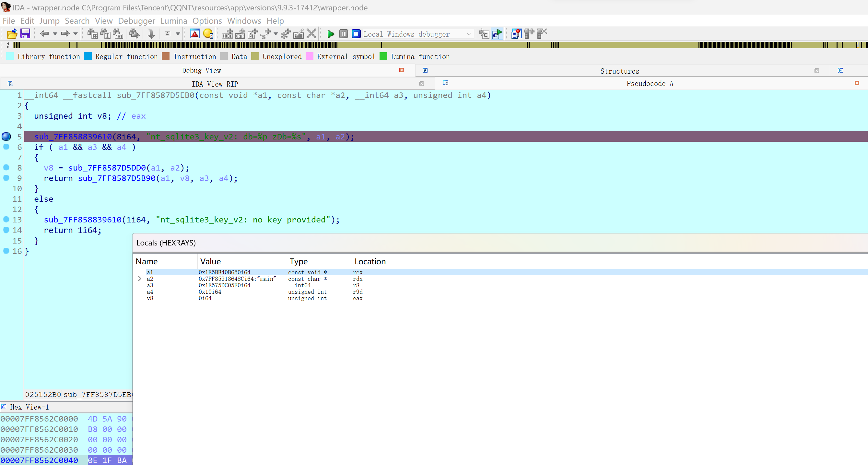
Task: Toggle breakpoint dot on line 13
Action: (6, 220)
